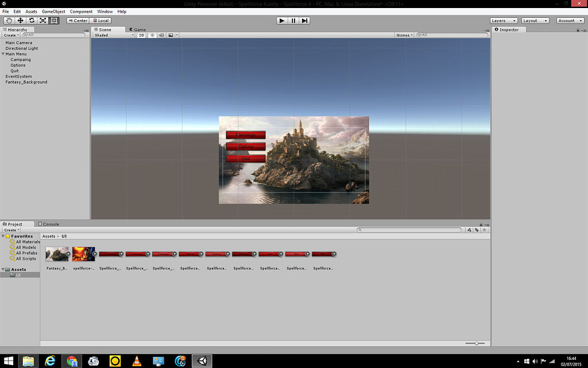588x368 pixels.
Task: Switch pivot mode from Center
Action: (78, 20)
